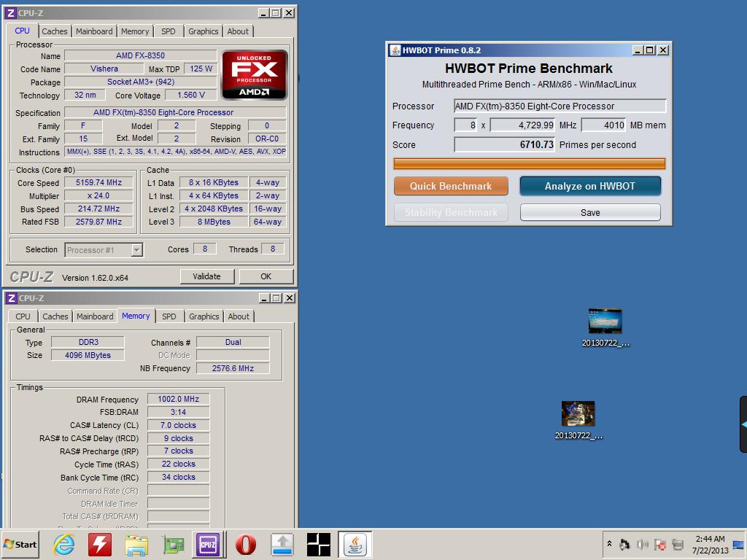Open the green circuit board taskbar icon

click(174, 544)
